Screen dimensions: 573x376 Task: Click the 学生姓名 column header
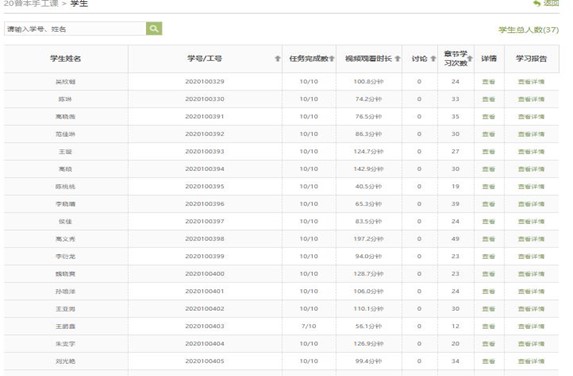pos(66,58)
